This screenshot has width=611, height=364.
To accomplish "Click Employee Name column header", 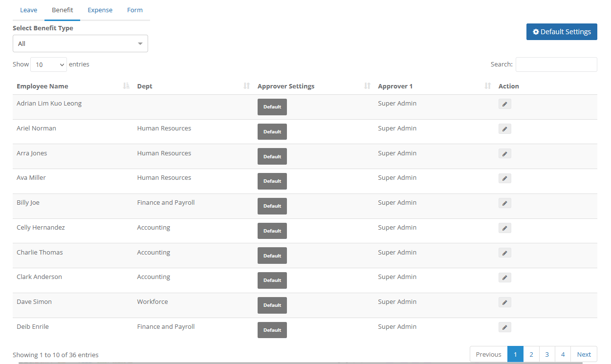I will tap(43, 86).
